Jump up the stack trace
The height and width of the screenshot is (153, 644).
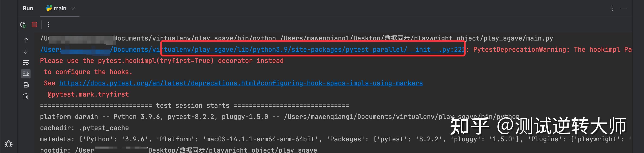[x=26, y=40]
